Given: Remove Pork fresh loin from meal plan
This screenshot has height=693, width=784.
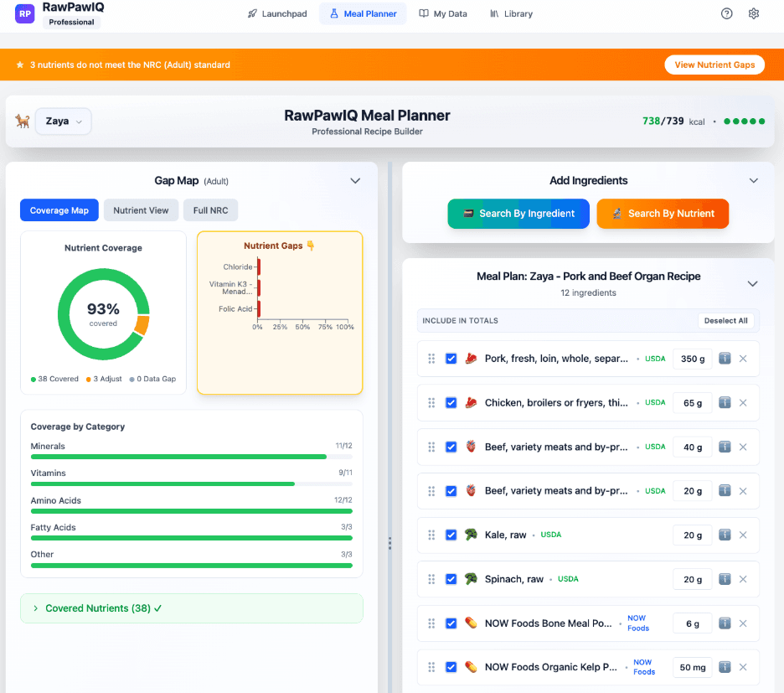Looking at the screenshot, I should click(743, 359).
